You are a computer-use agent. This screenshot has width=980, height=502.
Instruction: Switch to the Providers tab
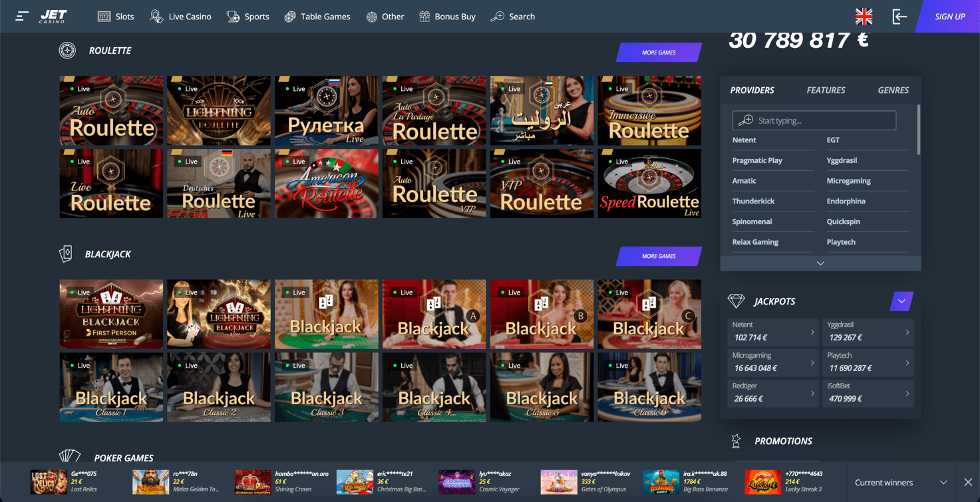pyautogui.click(x=752, y=90)
